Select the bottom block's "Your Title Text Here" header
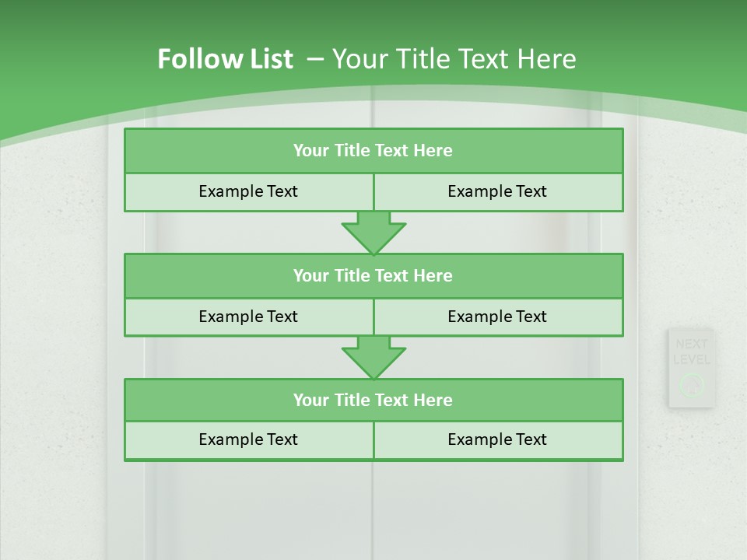The height and width of the screenshot is (560, 747). (373, 400)
